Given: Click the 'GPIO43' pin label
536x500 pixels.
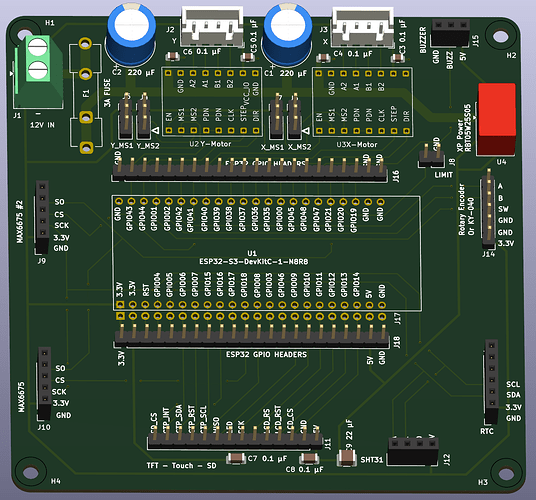Looking at the screenshot, I should (130, 218).
